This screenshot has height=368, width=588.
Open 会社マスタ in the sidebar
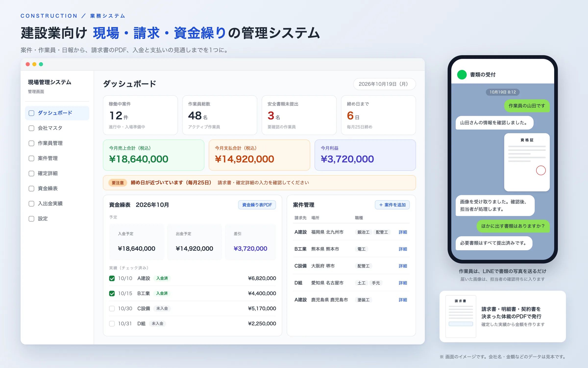57,128
